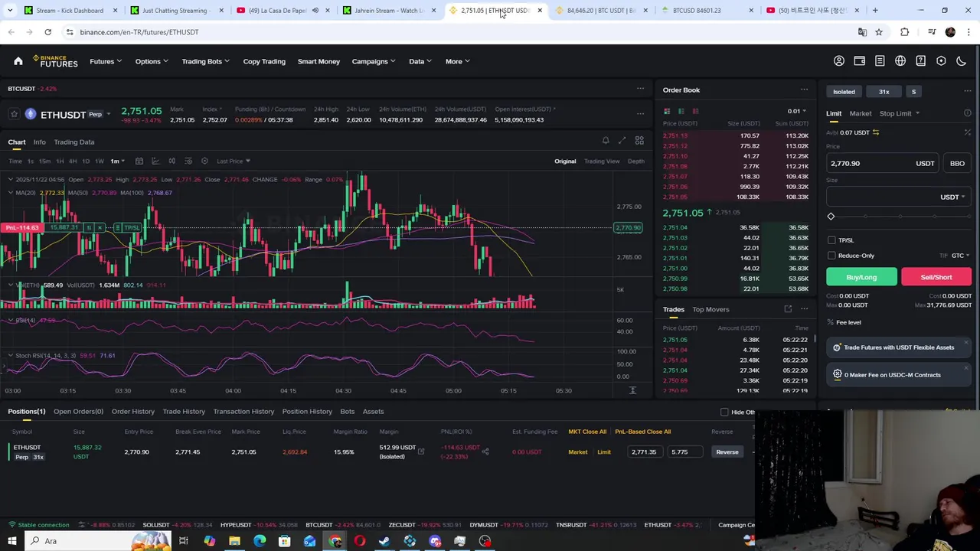Viewport: 980px width, 551px height.
Task: Open chart layout grid icon
Action: [639, 141]
